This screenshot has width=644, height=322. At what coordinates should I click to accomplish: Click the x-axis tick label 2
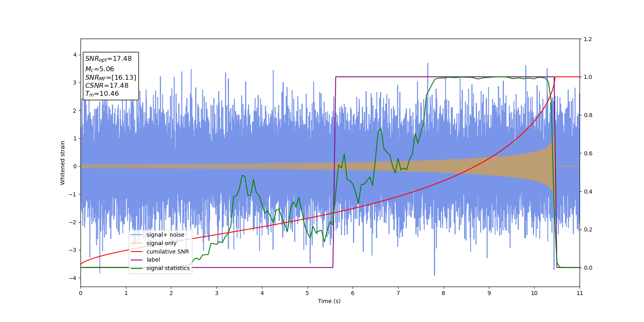tap(171, 293)
